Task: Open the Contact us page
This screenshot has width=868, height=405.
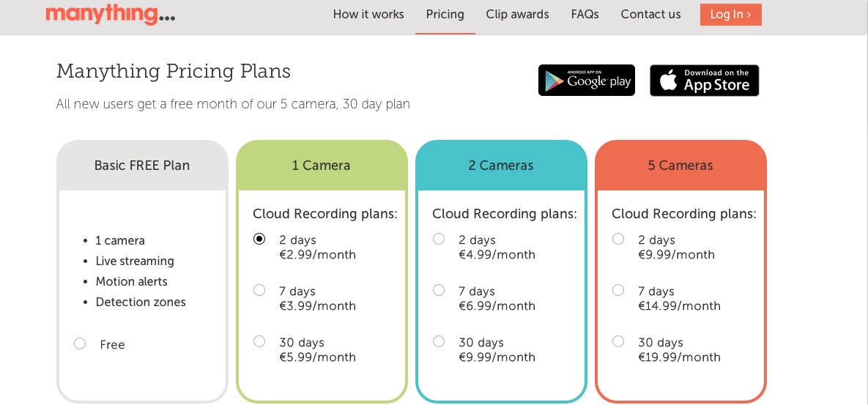Action: (650, 15)
